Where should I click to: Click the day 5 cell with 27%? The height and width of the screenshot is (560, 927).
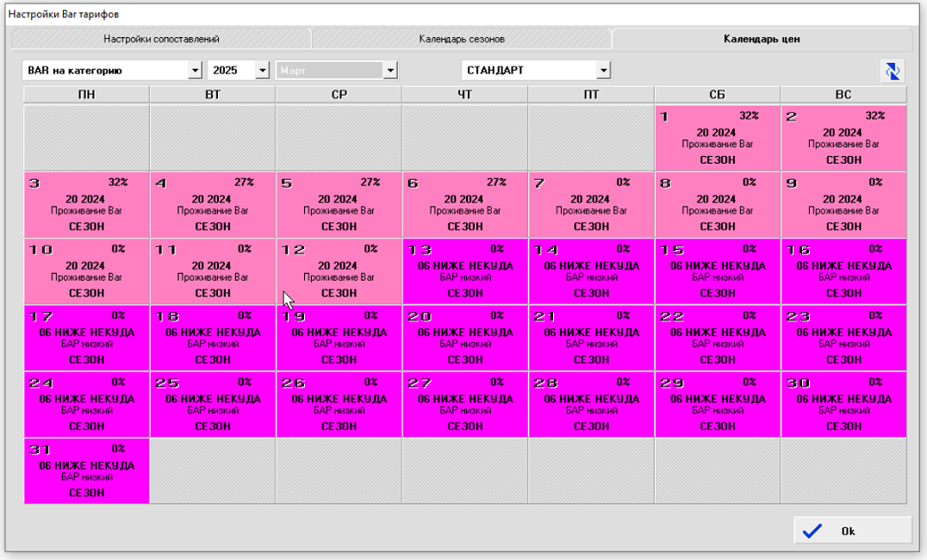339,204
